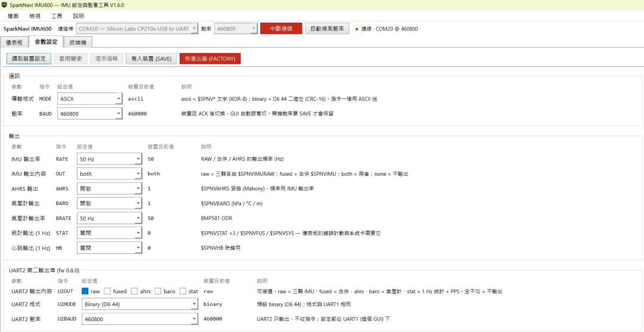Click the 讀取裝置設定 button
644x332 pixels.
pyautogui.click(x=29, y=58)
